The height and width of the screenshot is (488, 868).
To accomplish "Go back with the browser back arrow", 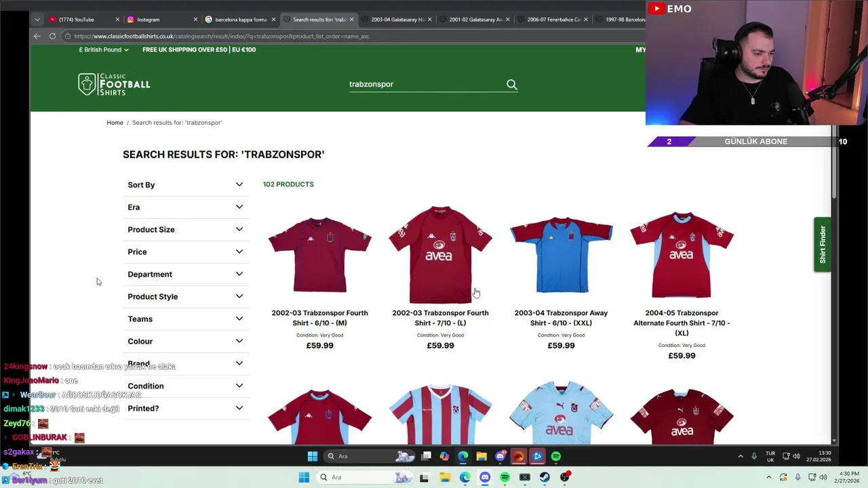I will (x=37, y=36).
